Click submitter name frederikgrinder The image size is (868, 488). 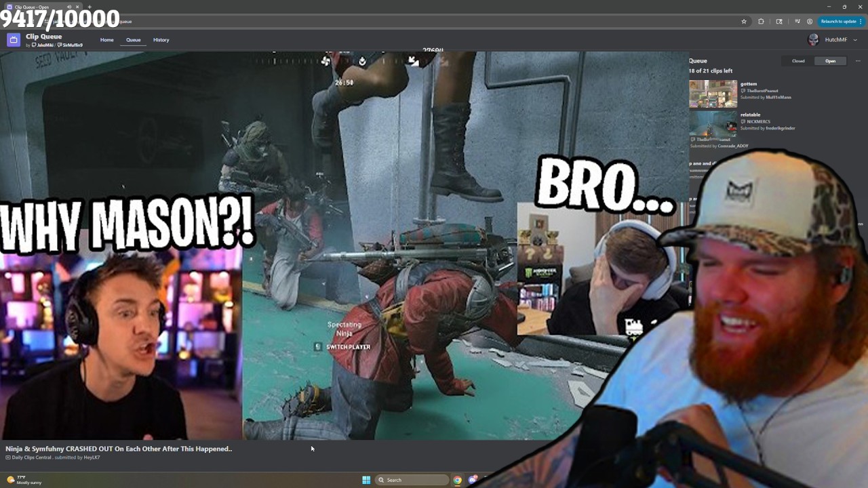pos(781,128)
